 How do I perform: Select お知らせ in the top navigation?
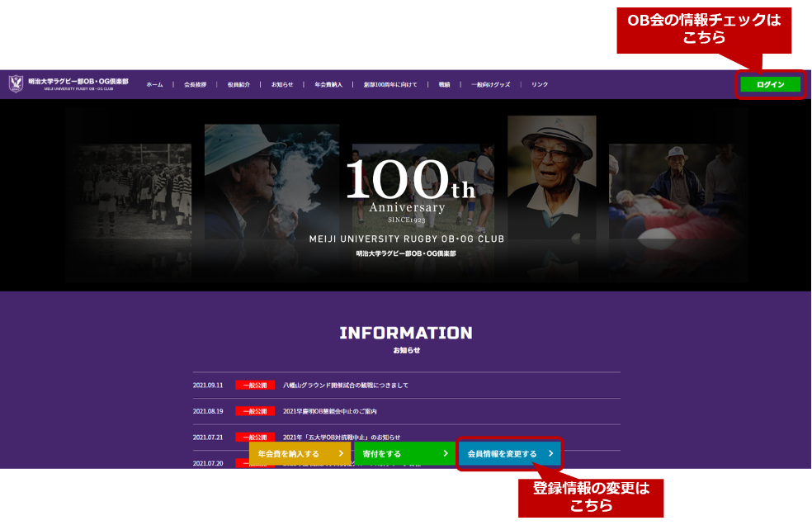pyautogui.click(x=282, y=84)
